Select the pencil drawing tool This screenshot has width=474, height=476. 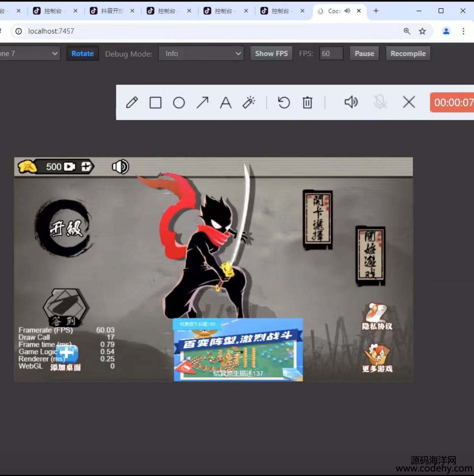tap(132, 103)
